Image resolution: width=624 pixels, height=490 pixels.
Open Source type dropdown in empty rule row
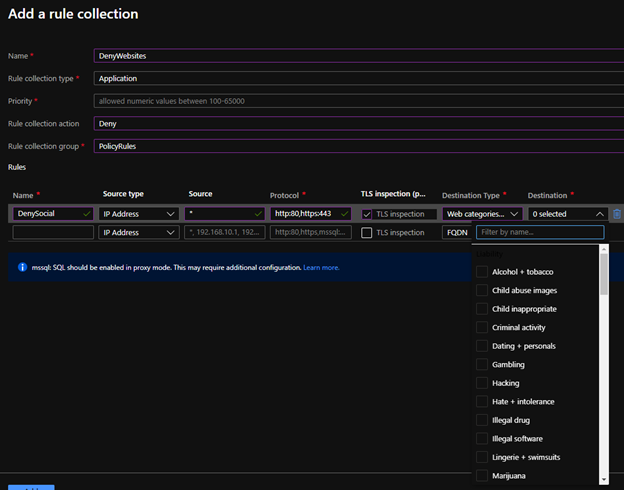pos(138,232)
